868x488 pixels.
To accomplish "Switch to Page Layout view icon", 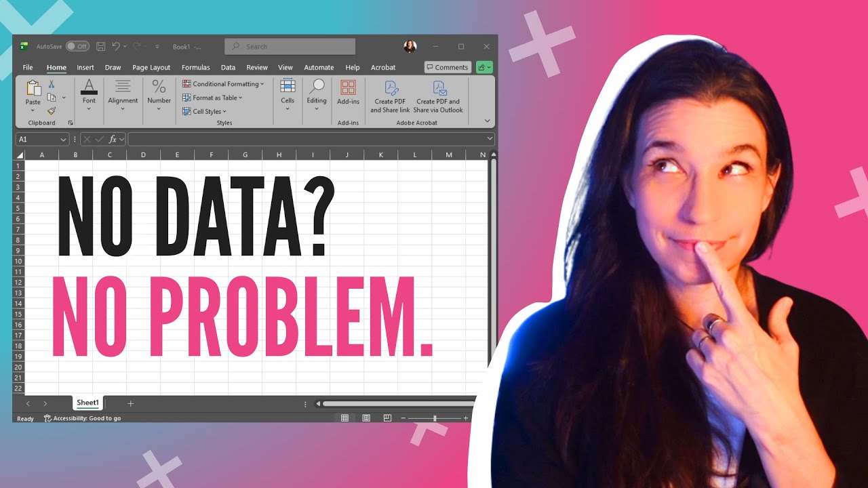I will coord(366,418).
